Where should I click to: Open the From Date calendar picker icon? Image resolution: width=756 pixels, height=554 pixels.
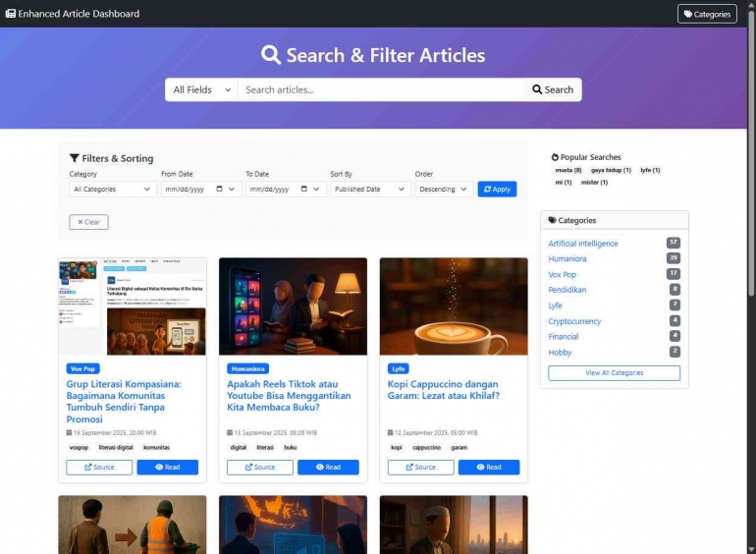(221, 190)
